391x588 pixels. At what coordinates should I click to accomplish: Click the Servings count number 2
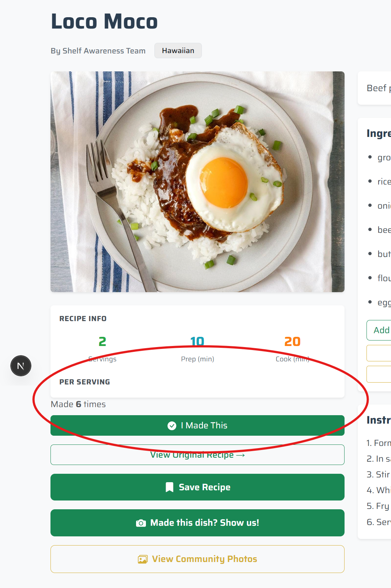tap(102, 342)
